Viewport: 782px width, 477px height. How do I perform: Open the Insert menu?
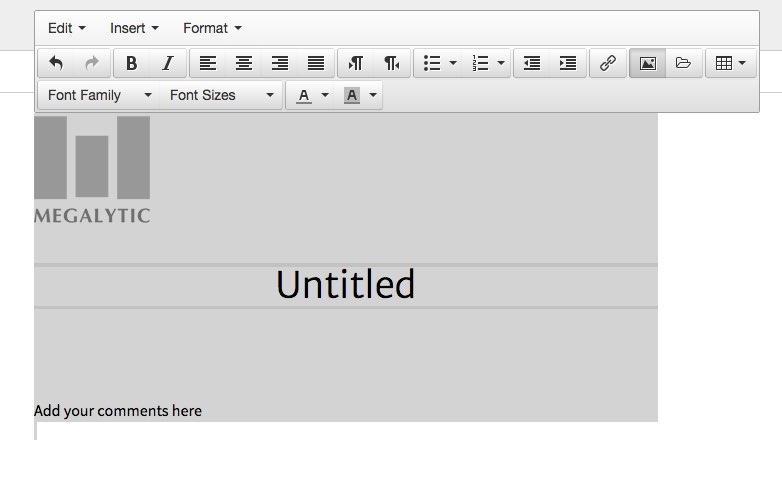click(134, 28)
